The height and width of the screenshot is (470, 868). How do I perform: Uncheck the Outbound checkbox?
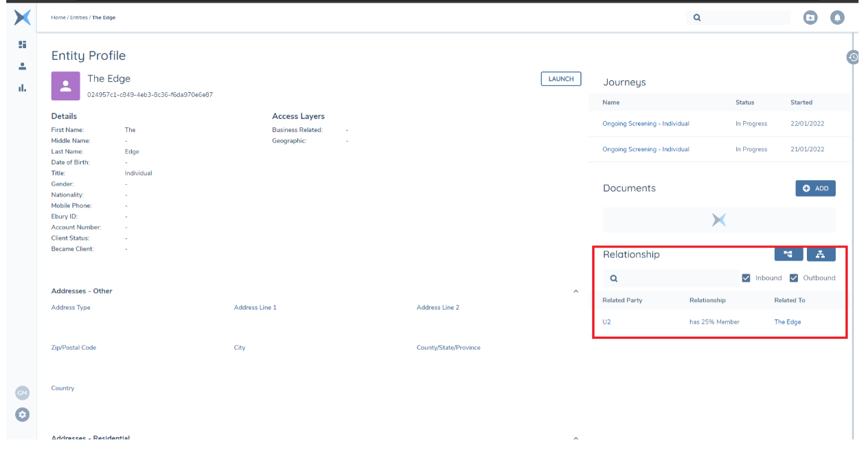794,278
